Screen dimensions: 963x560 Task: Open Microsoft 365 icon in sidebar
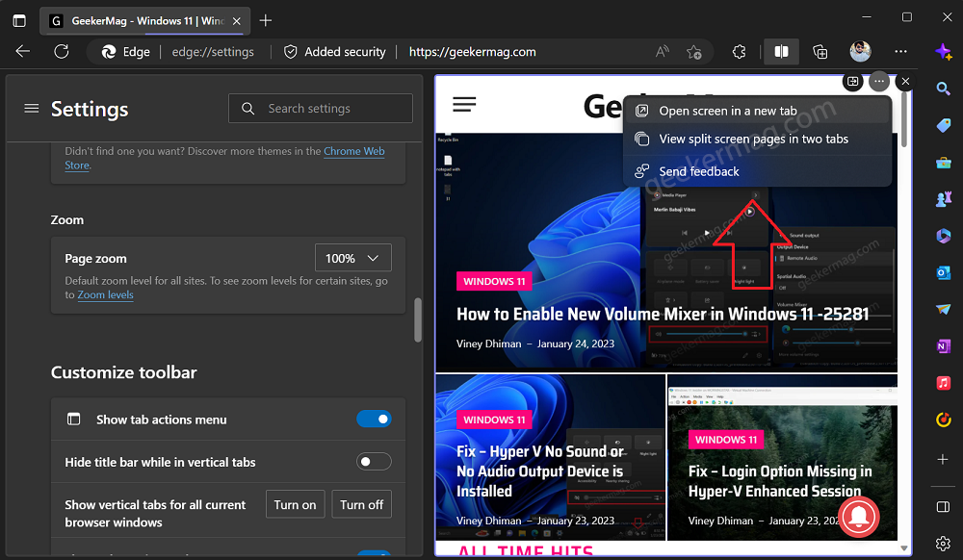point(944,236)
